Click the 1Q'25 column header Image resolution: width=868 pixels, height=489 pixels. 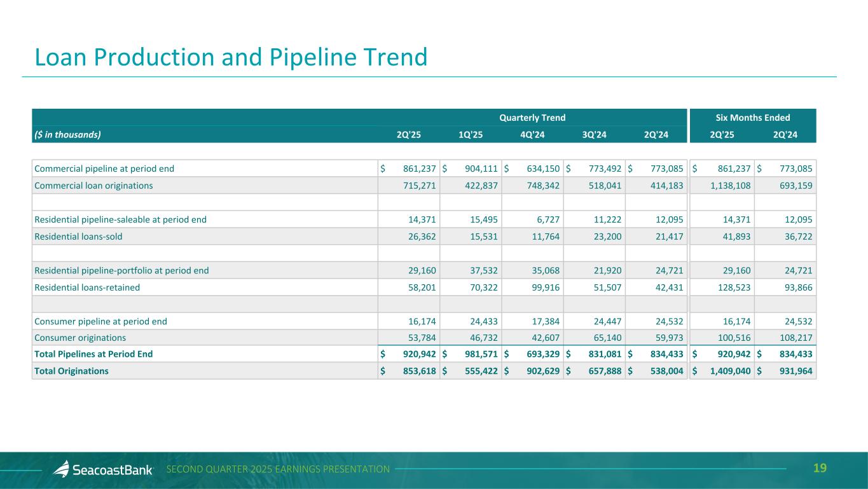[470, 134]
